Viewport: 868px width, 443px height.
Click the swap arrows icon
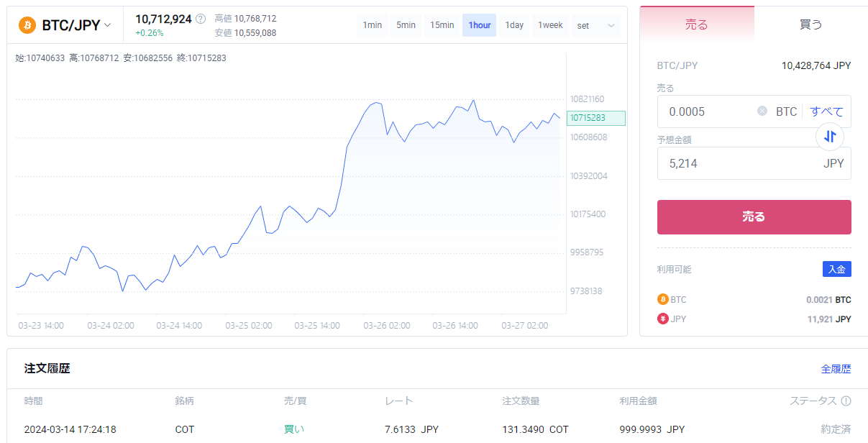830,136
